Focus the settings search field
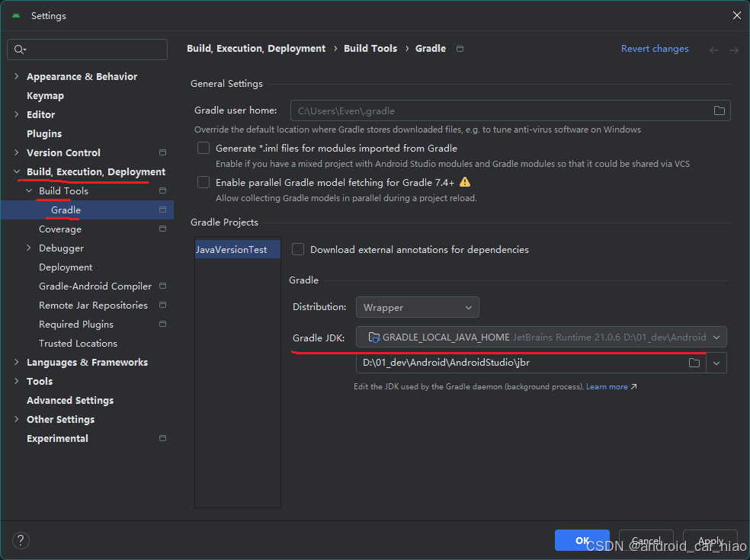The width and height of the screenshot is (750, 560). click(87, 50)
